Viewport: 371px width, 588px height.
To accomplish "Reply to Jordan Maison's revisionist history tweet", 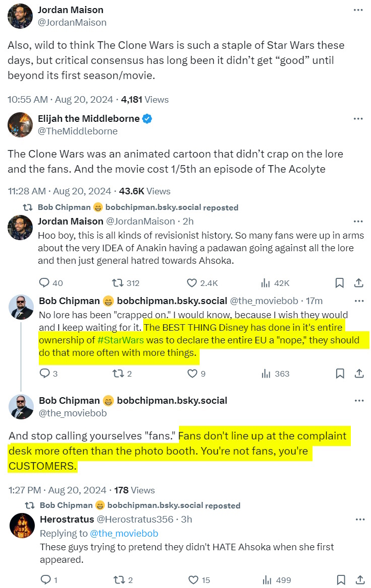I will [x=44, y=283].
